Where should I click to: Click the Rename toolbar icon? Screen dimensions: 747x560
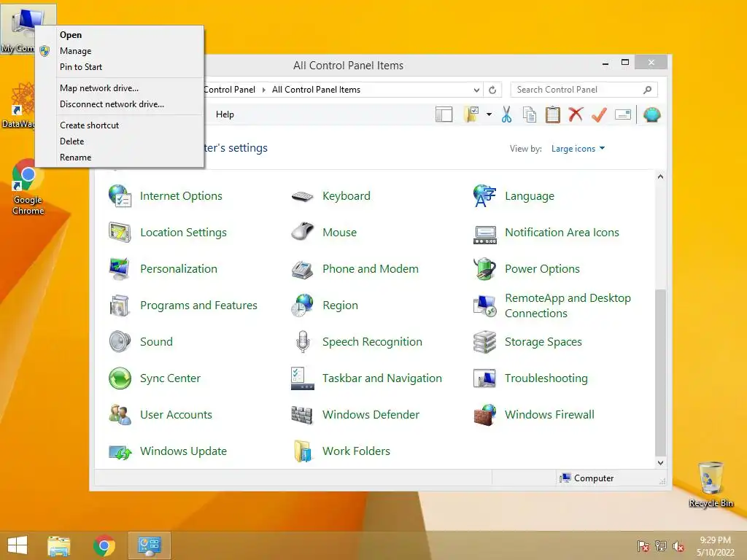pyautogui.click(x=623, y=114)
